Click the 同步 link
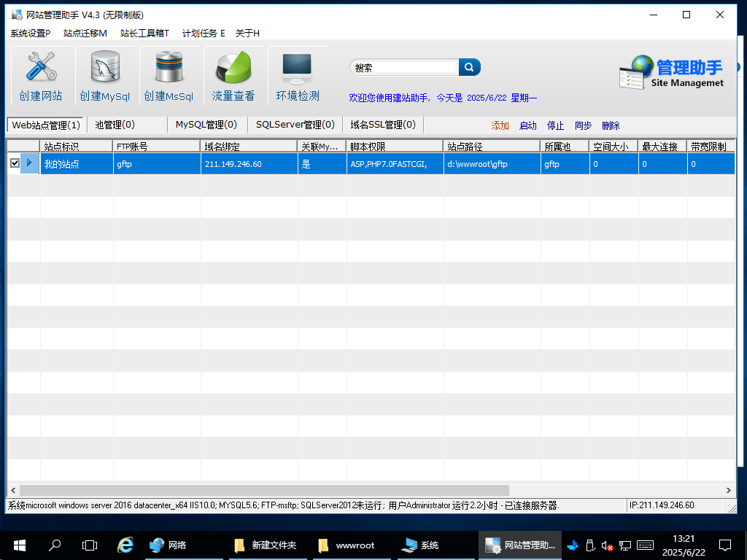 pyautogui.click(x=583, y=125)
